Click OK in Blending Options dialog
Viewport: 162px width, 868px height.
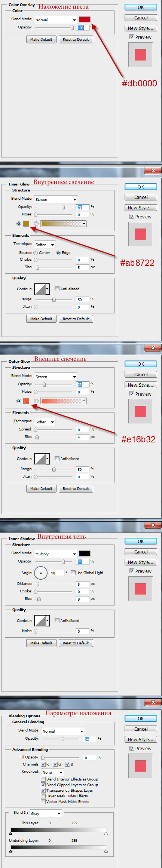coord(141,718)
